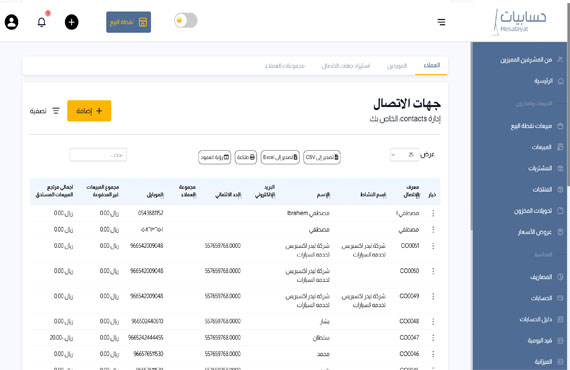Sort by الإسم name column header

pyautogui.click(x=323, y=195)
